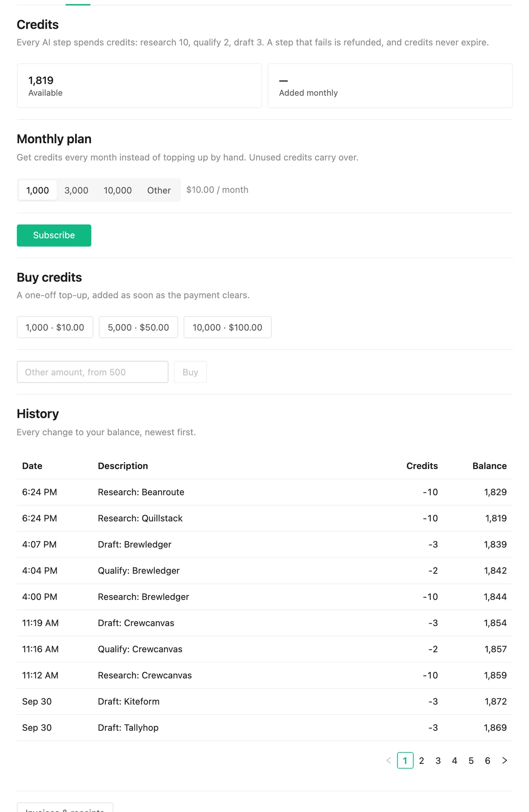Open history page 5

click(471, 760)
